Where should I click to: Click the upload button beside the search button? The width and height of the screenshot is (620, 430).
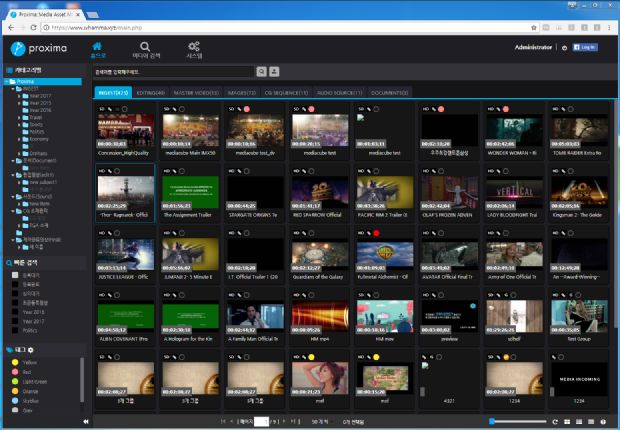coord(274,72)
